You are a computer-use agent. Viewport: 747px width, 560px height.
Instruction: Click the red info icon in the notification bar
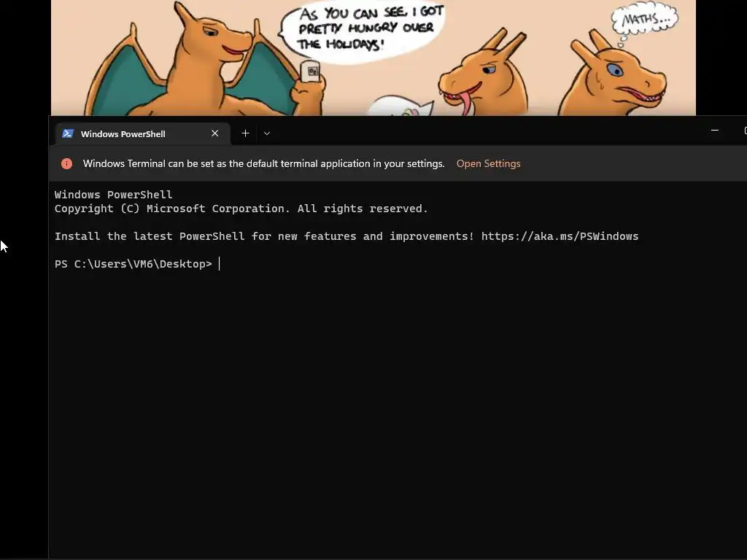point(66,164)
